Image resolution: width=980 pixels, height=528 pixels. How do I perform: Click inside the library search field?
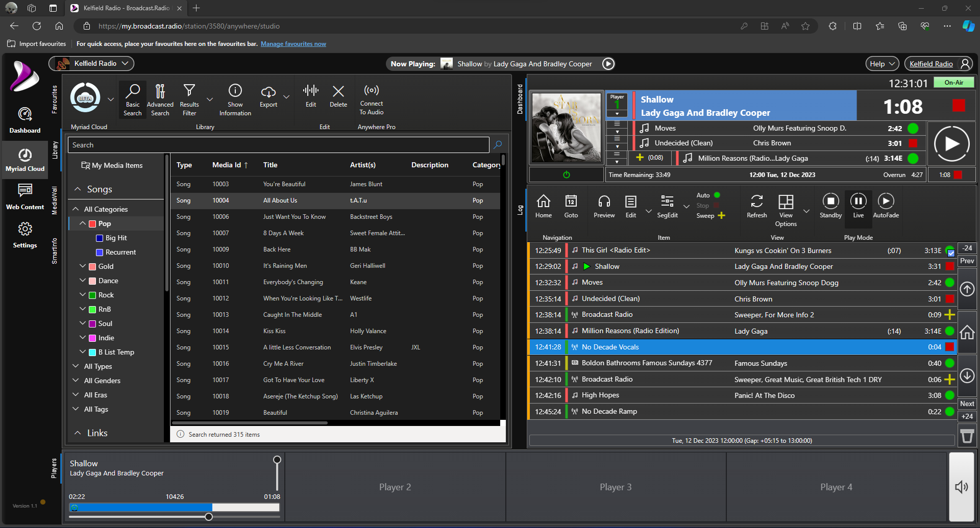(x=278, y=145)
